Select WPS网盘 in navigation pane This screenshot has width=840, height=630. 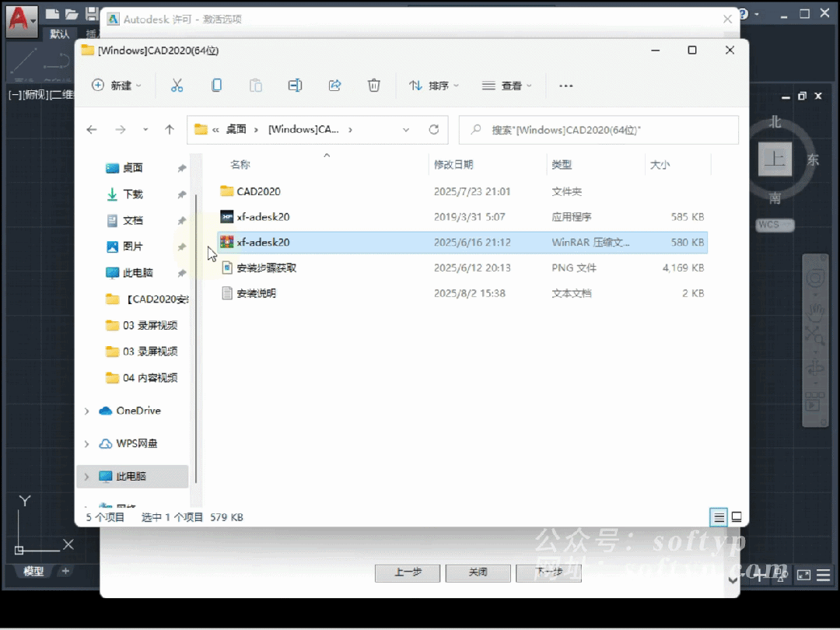tap(137, 443)
